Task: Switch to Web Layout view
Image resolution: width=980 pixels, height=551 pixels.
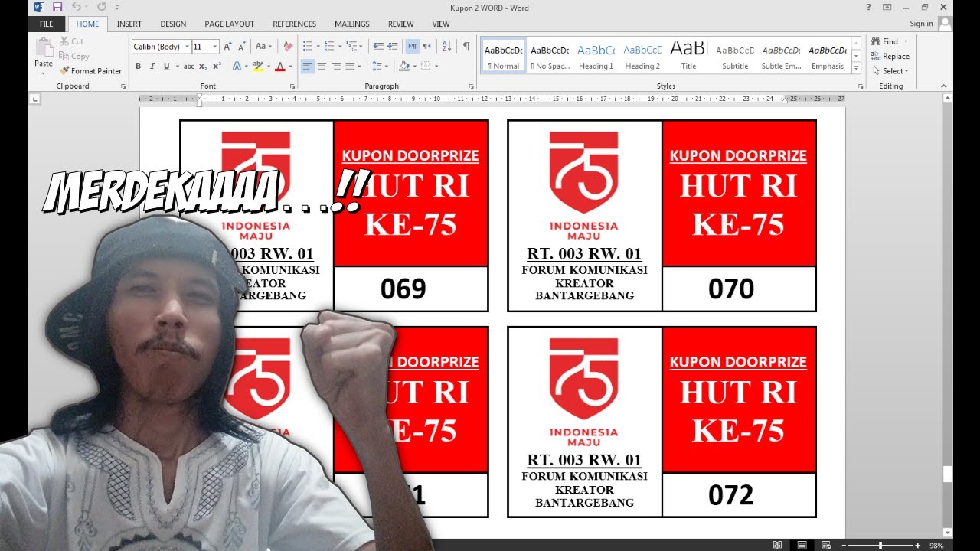Action: [x=825, y=546]
